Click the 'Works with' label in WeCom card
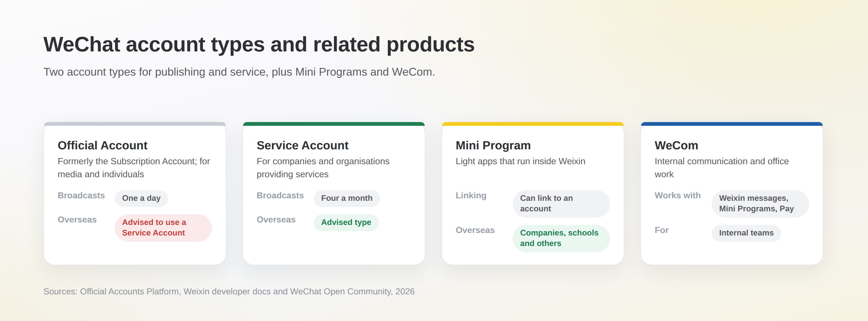Viewport: 868px width, 321px height. click(678, 196)
